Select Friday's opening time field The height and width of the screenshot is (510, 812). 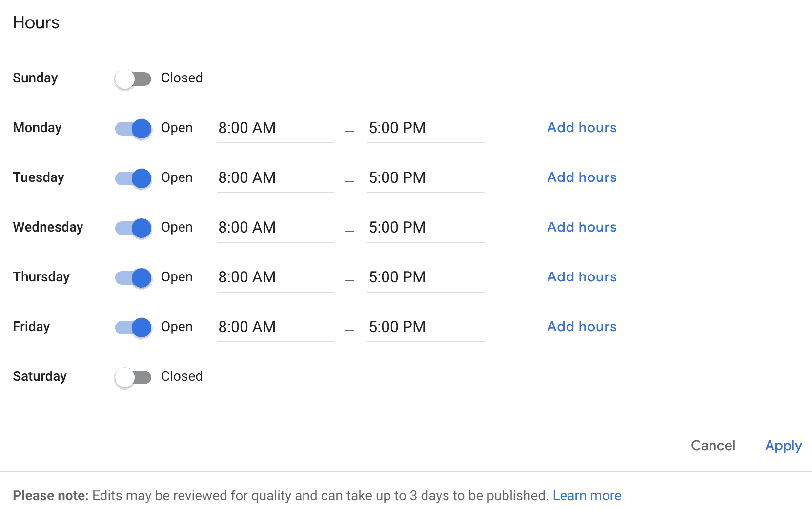pyautogui.click(x=275, y=327)
